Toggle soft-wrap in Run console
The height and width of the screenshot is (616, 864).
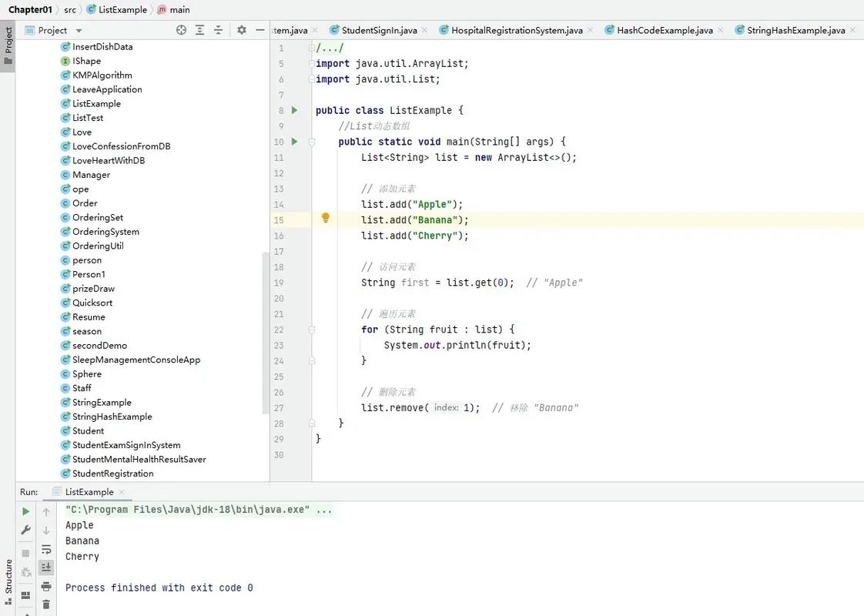coord(46,549)
